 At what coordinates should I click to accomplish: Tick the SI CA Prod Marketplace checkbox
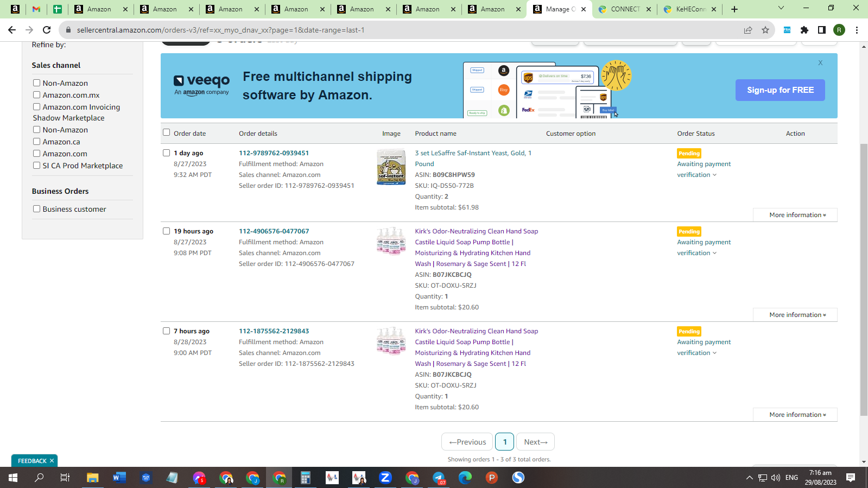pyautogui.click(x=36, y=166)
